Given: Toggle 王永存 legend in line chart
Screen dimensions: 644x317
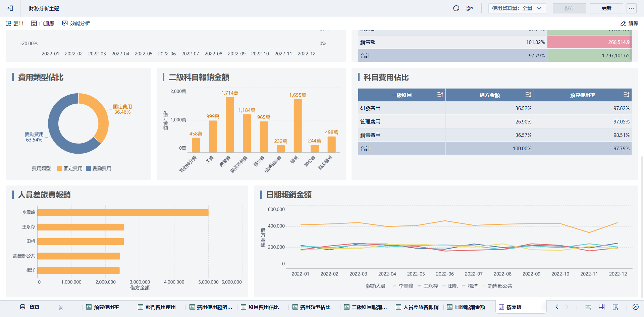Looking at the screenshot, I should [428, 286].
